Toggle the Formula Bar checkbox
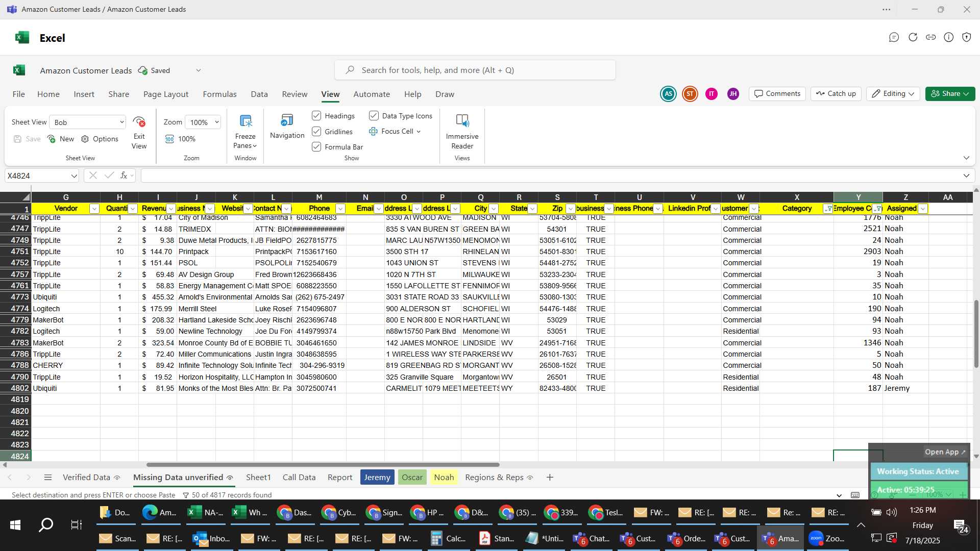 click(316, 147)
